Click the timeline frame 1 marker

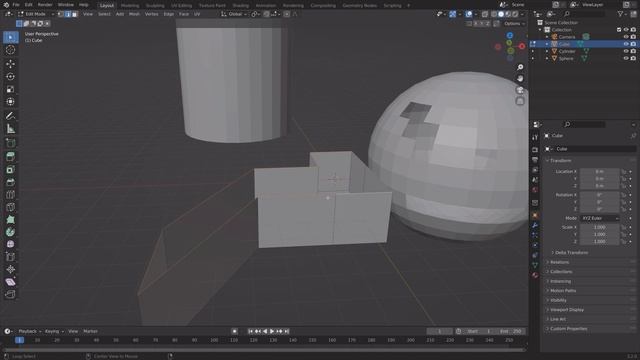click(19, 340)
